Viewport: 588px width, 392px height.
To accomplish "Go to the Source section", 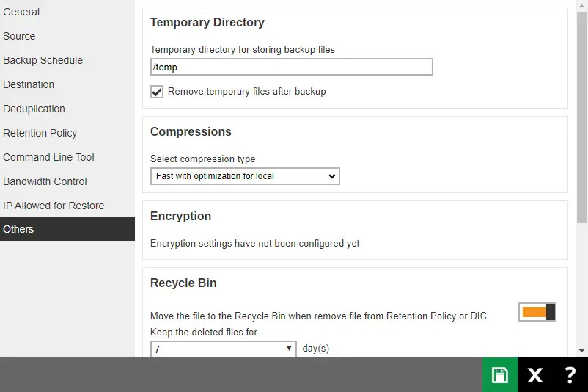I will [x=20, y=36].
